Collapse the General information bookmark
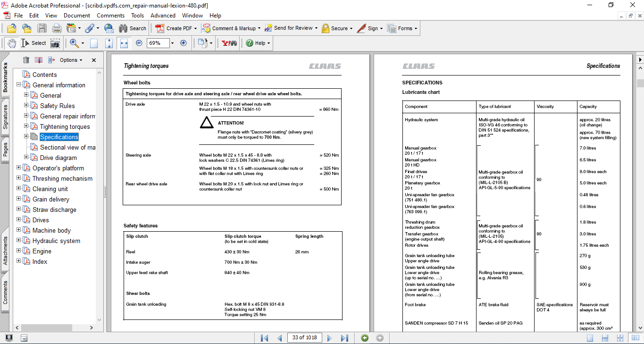Viewport: 644px width, 344px height. [x=19, y=85]
